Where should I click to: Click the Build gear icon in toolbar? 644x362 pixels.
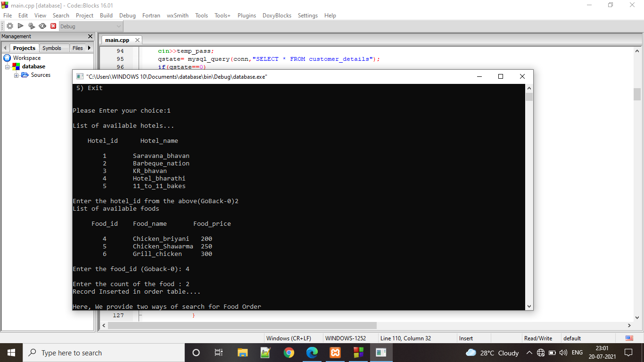click(10, 26)
